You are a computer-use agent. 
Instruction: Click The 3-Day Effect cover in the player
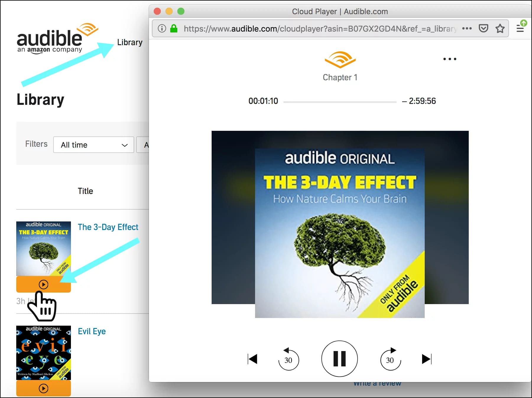tap(340, 233)
